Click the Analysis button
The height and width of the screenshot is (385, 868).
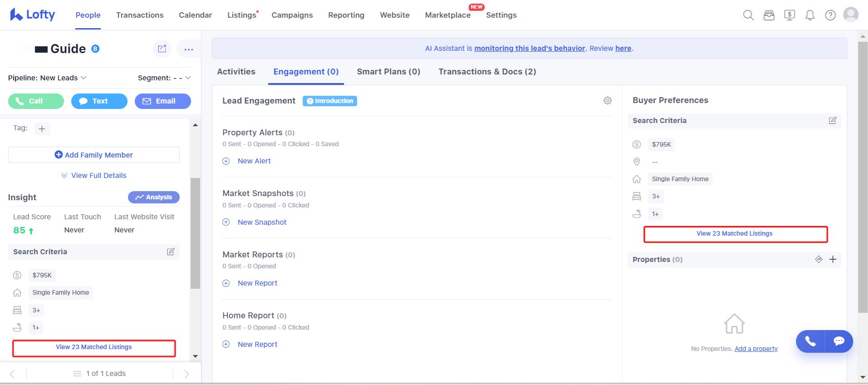pyautogui.click(x=154, y=197)
